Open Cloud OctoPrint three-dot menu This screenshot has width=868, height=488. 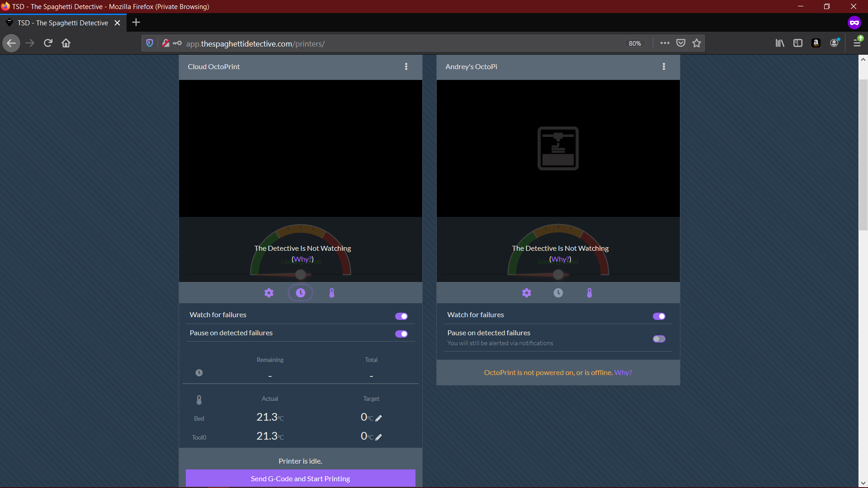406,66
